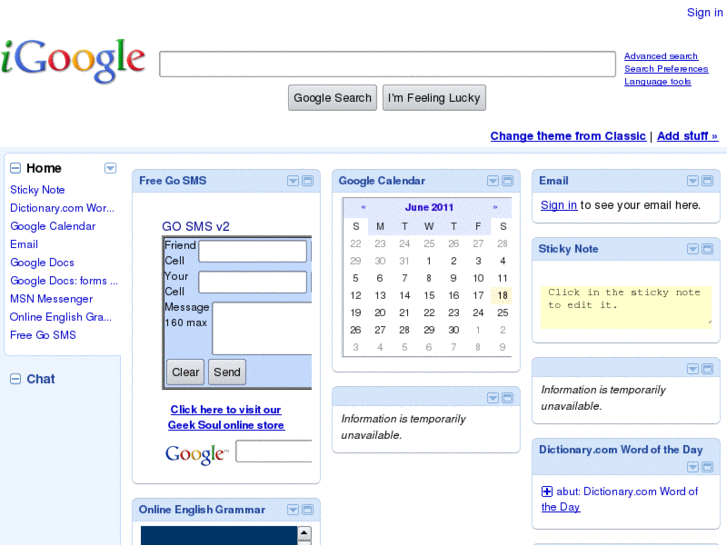727x545 pixels.
Task: Click the Friend Cell input field
Action: (x=253, y=251)
